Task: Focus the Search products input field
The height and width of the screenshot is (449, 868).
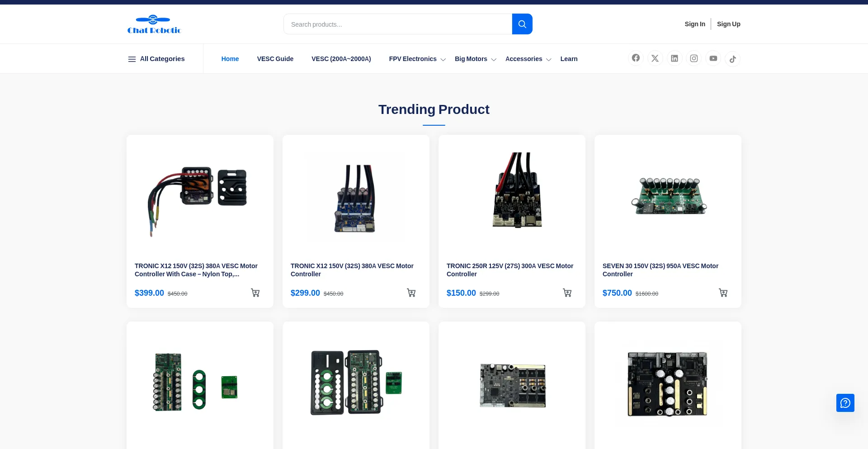Action: pos(398,24)
